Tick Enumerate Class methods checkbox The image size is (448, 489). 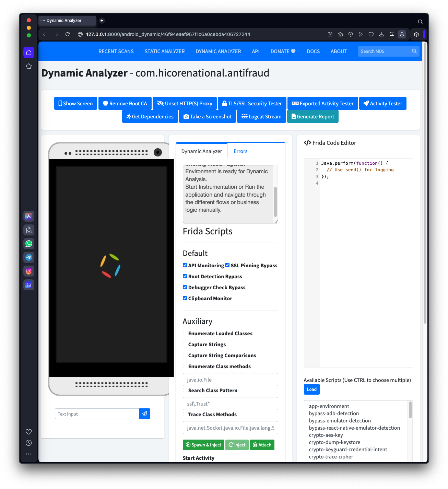[x=185, y=366]
